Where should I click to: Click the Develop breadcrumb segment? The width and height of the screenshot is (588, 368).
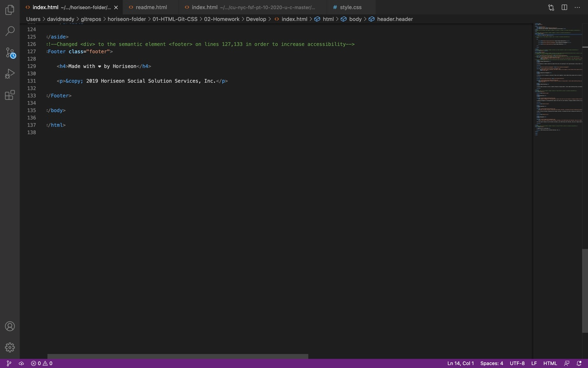click(x=256, y=19)
